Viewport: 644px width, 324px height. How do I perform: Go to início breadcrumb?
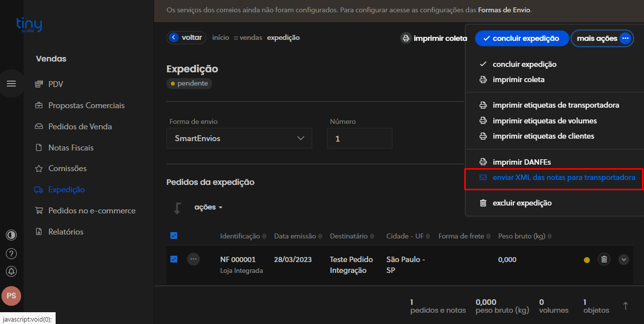click(x=221, y=37)
